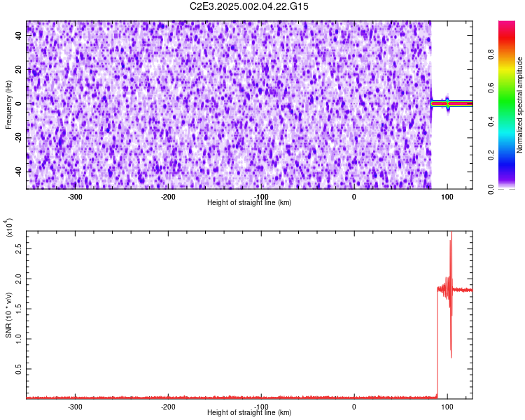The width and height of the screenshot is (525, 420).
Task: Click the 40 tick on the frequency axis
Action: (x=18, y=36)
